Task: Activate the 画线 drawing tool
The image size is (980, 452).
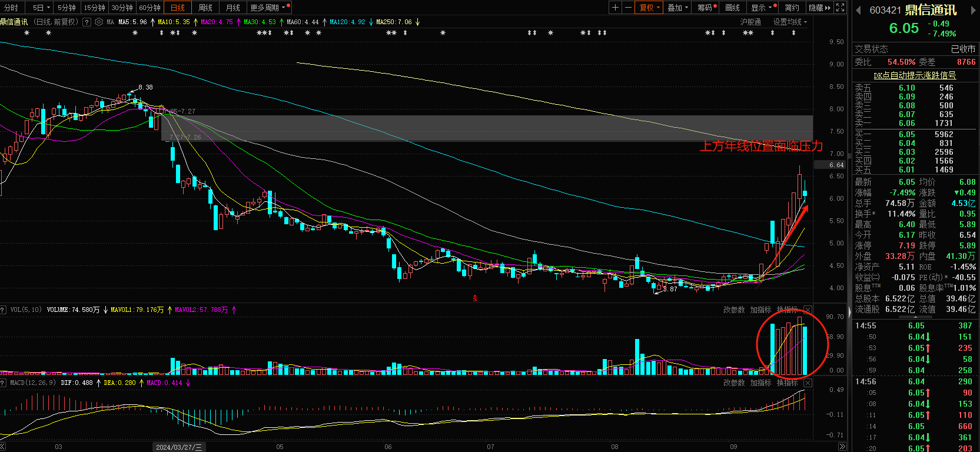Action: [x=732, y=8]
